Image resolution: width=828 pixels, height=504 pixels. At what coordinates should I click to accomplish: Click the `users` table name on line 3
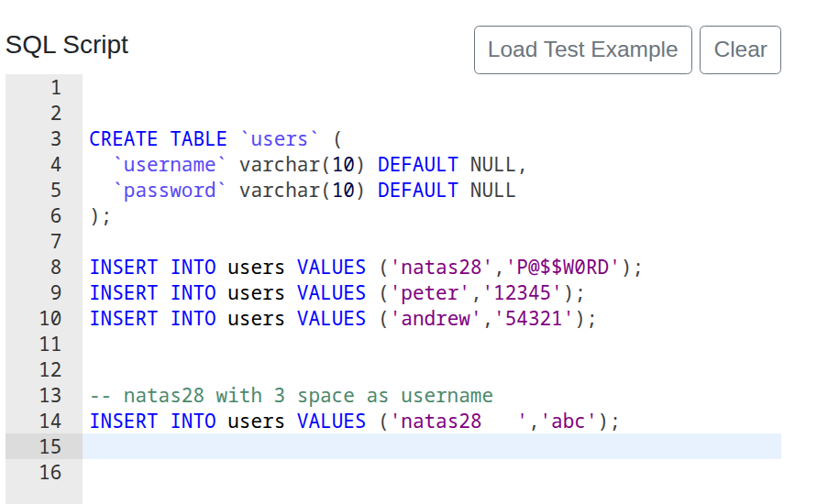280,139
